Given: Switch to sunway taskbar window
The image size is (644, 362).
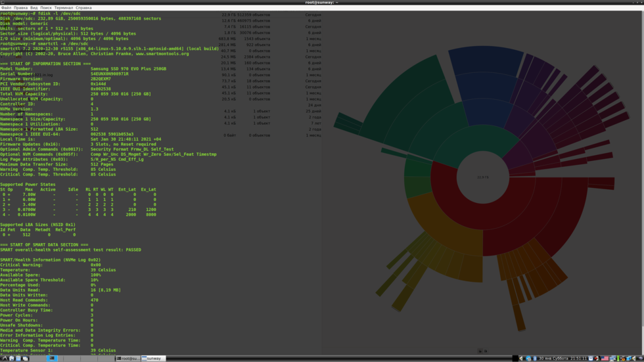Looking at the screenshot, I should (153, 359).
